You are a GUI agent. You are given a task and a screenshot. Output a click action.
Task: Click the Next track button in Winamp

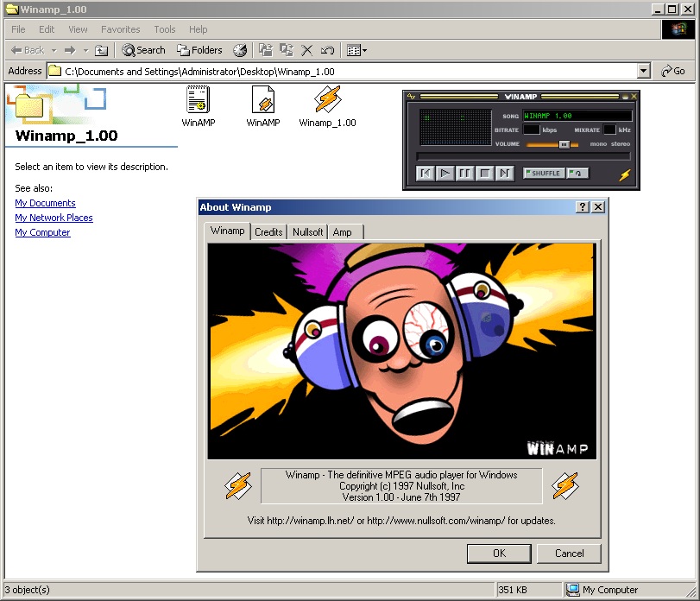504,174
